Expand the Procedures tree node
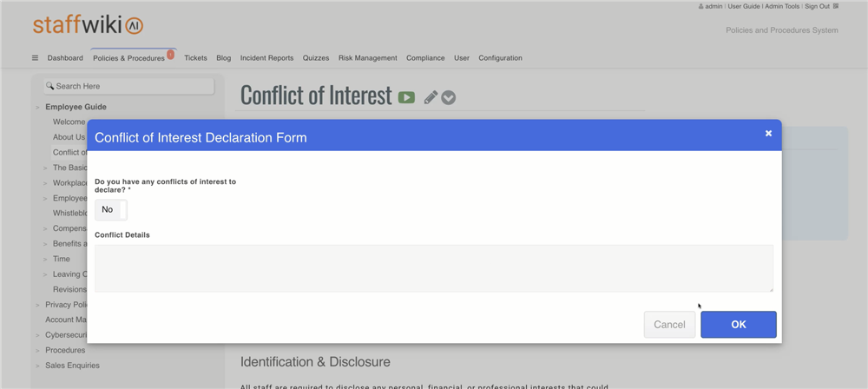The width and height of the screenshot is (868, 389). click(x=38, y=351)
